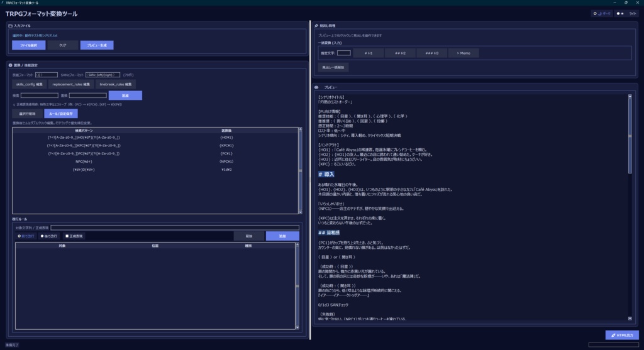Select the NPC(¥d+) pattern row

click(155, 161)
